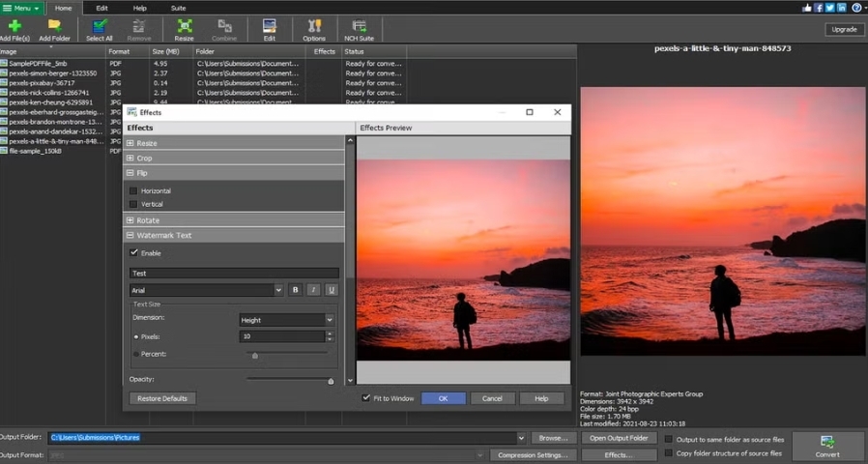Click the Restore Defaults button
The height and width of the screenshot is (464, 868).
tap(162, 398)
